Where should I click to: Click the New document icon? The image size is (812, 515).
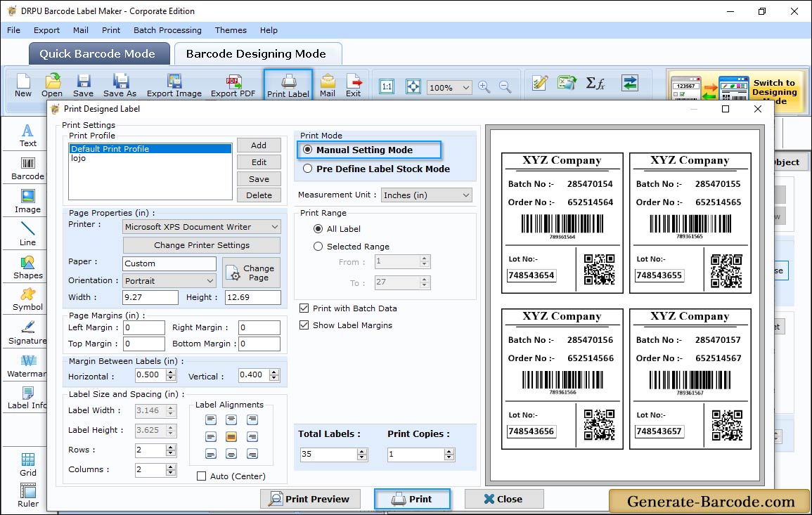[x=23, y=86]
